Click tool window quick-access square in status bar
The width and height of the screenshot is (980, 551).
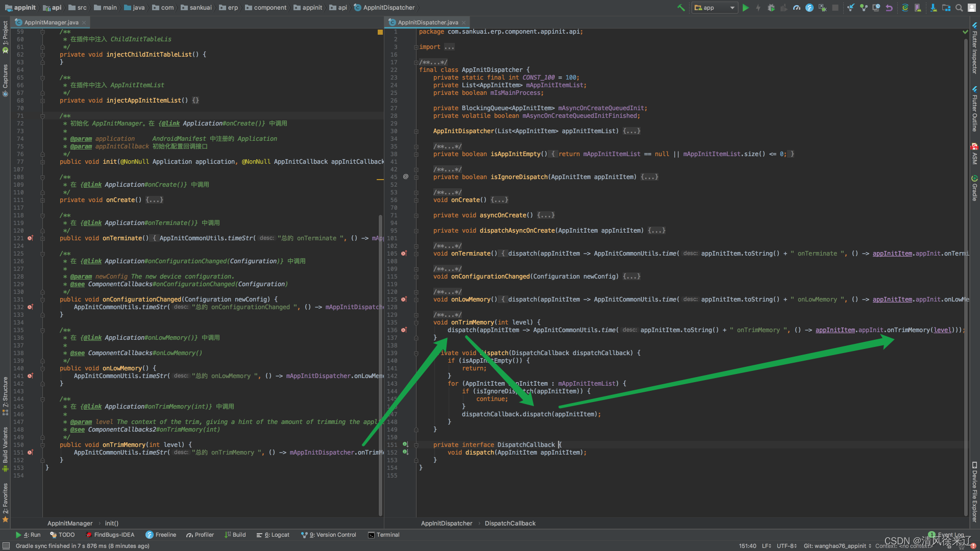(6, 546)
